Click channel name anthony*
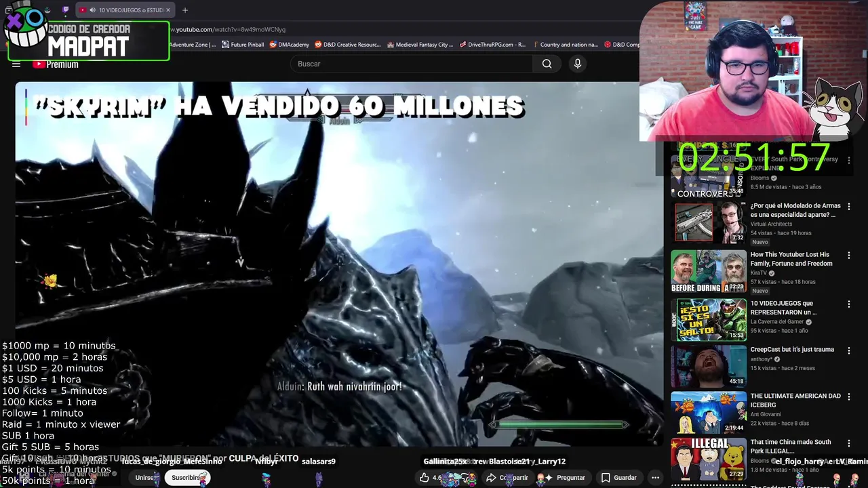 point(762,359)
